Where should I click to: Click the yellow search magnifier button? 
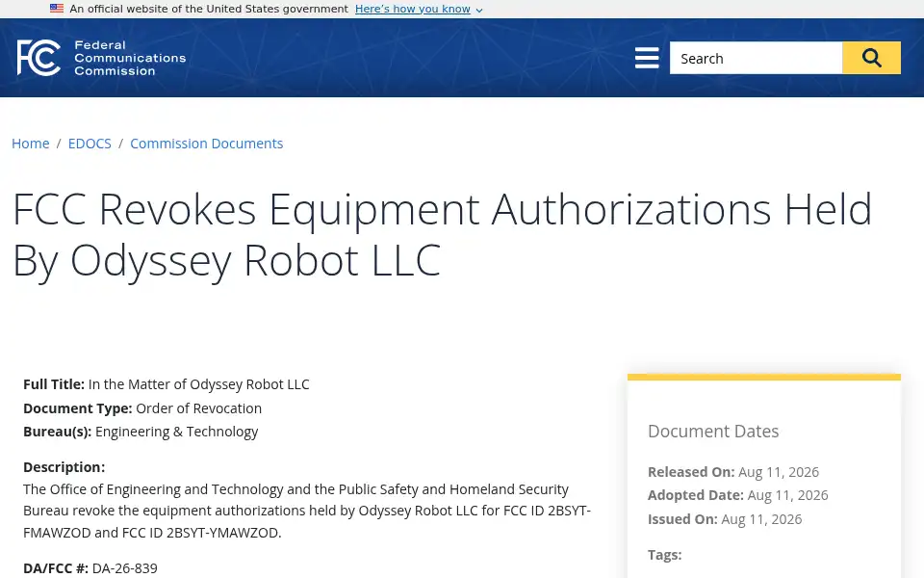pyautogui.click(x=871, y=58)
